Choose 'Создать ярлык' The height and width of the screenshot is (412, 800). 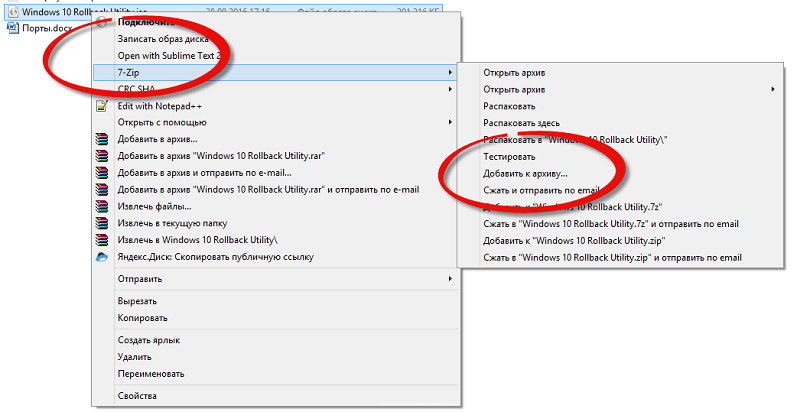pyautogui.click(x=148, y=340)
